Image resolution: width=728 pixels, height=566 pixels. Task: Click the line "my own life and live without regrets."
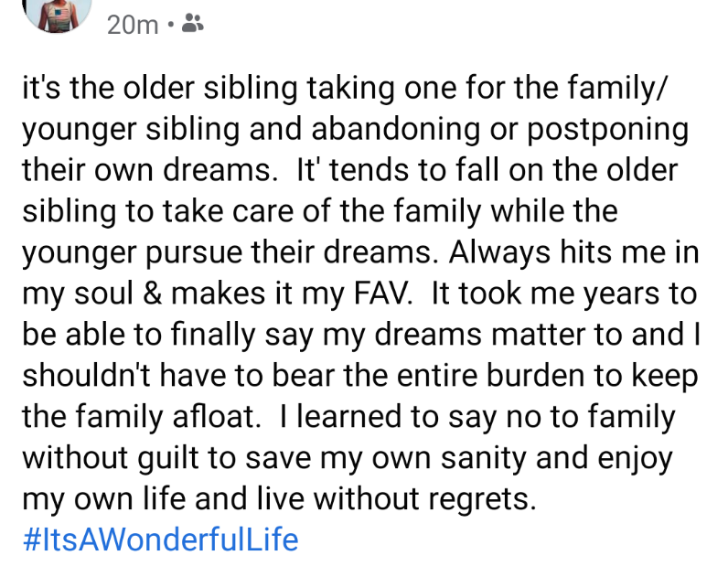279,498
